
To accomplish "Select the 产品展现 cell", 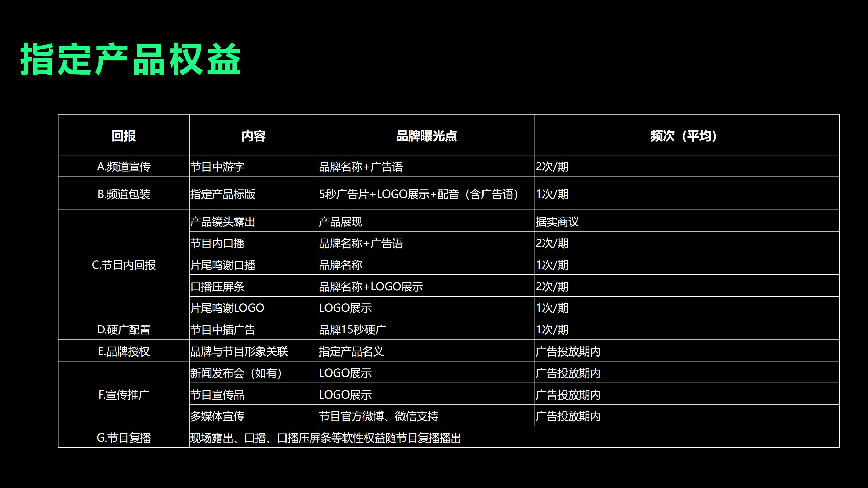I will tap(426, 221).
